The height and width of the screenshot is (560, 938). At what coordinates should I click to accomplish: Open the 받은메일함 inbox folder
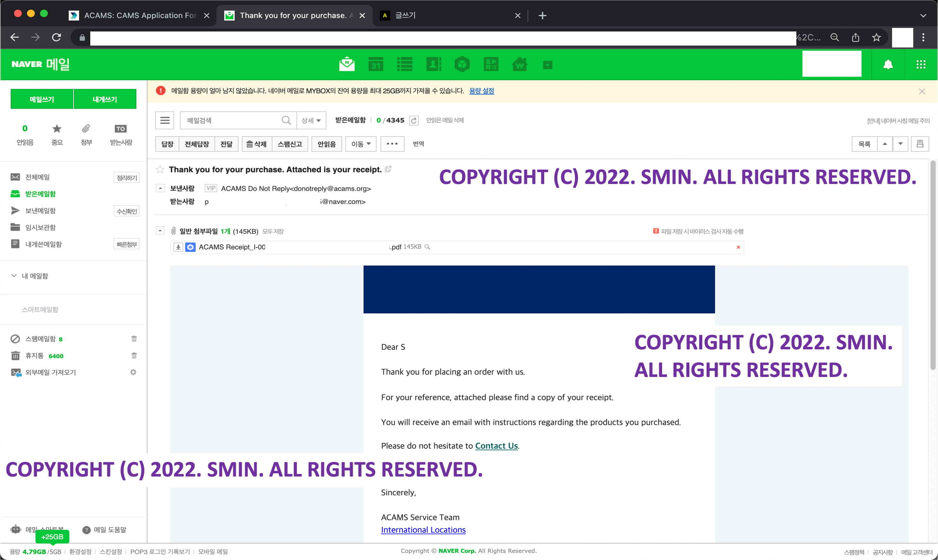pyautogui.click(x=40, y=194)
